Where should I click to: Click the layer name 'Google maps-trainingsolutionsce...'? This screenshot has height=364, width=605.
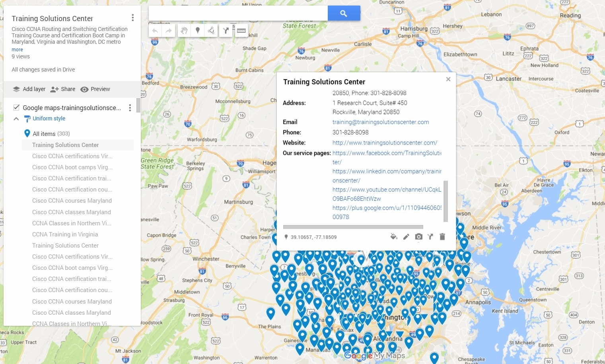point(72,108)
